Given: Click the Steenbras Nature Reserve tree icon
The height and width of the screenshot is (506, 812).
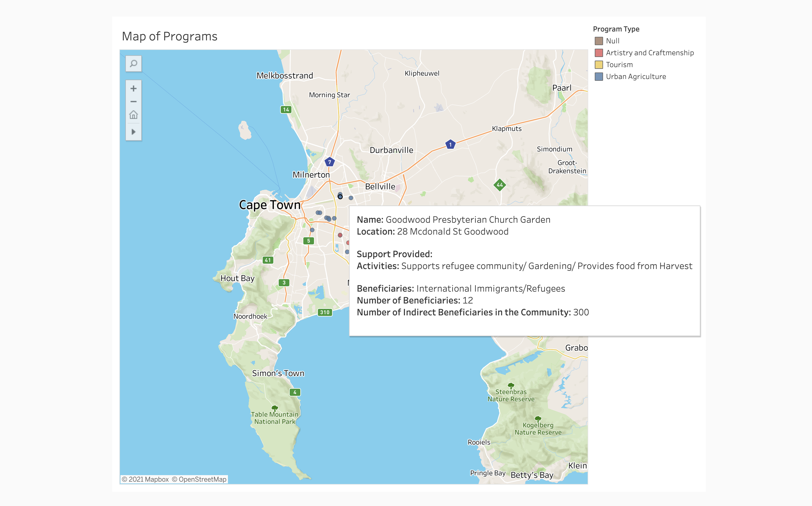Looking at the screenshot, I should (511, 385).
